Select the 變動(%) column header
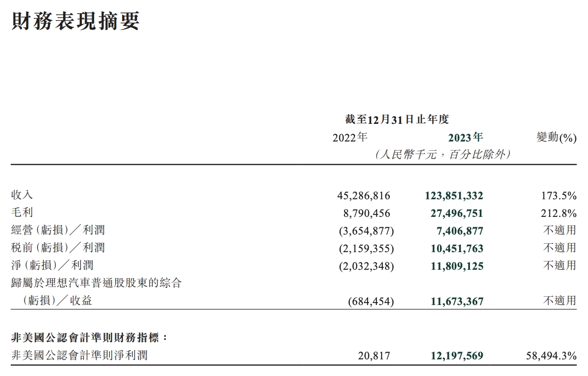 tap(557, 138)
